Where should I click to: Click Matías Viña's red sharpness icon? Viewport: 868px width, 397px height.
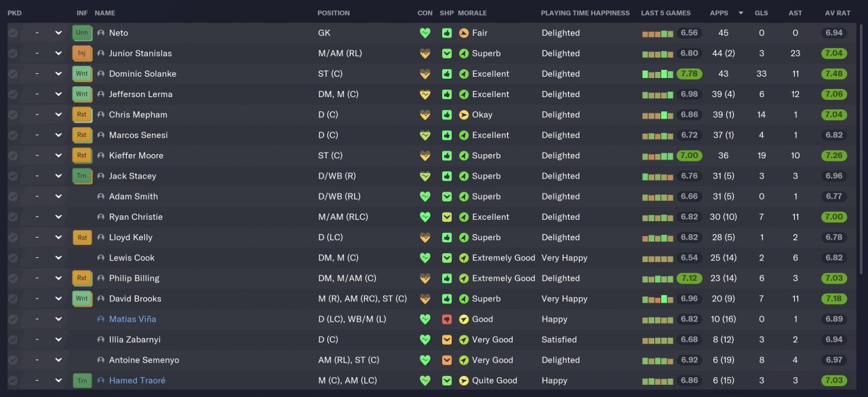(447, 319)
